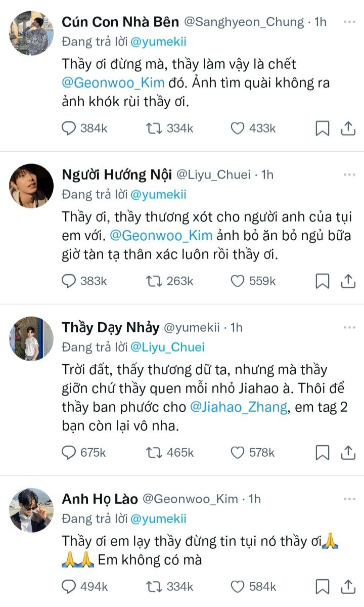Like the tweet by Người Hướng Nội
364x607 pixels.
click(x=238, y=281)
